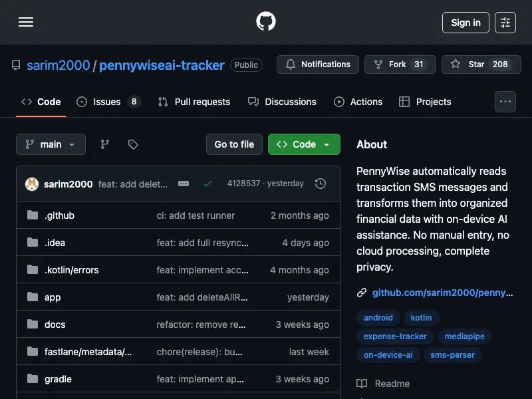Open the .kotlin/errors folder
Viewport: 532px width, 399px height.
coord(72,270)
